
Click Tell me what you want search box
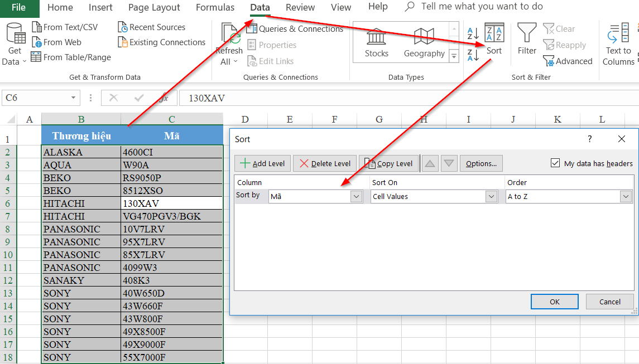(482, 7)
